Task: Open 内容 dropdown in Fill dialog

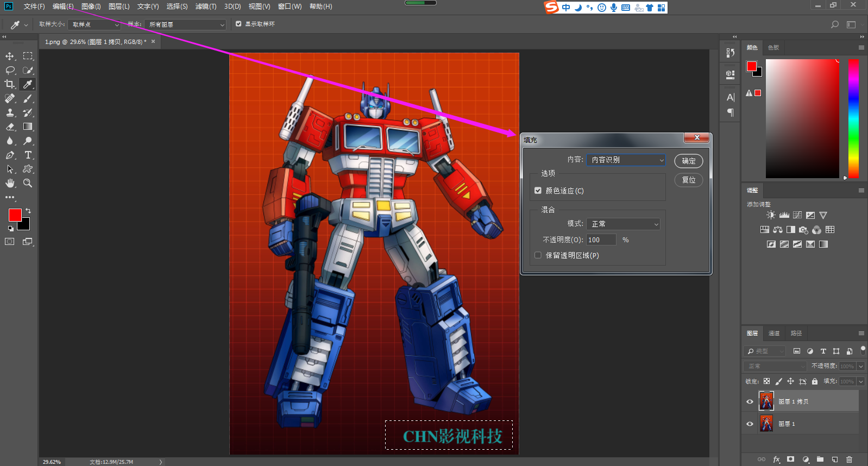Action: pos(626,160)
